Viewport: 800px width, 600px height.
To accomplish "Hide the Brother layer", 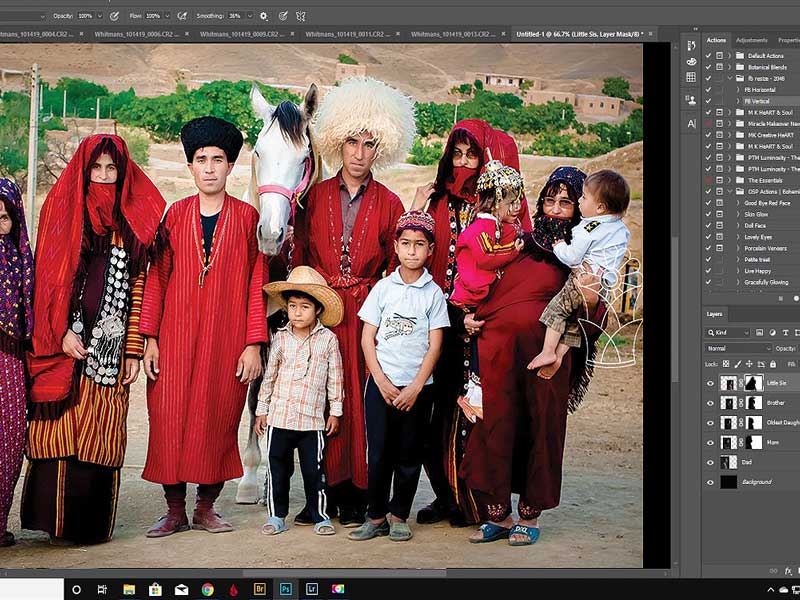I will 711,403.
